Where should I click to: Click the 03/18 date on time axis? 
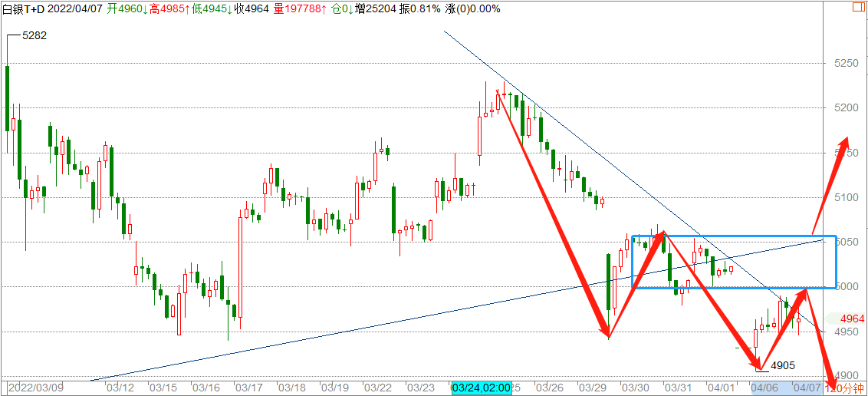tap(291, 387)
